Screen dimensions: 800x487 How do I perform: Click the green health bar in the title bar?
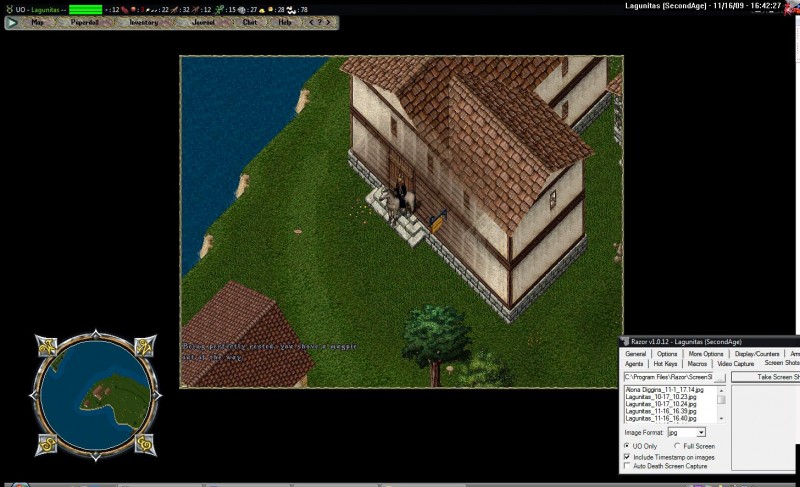click(85, 9)
